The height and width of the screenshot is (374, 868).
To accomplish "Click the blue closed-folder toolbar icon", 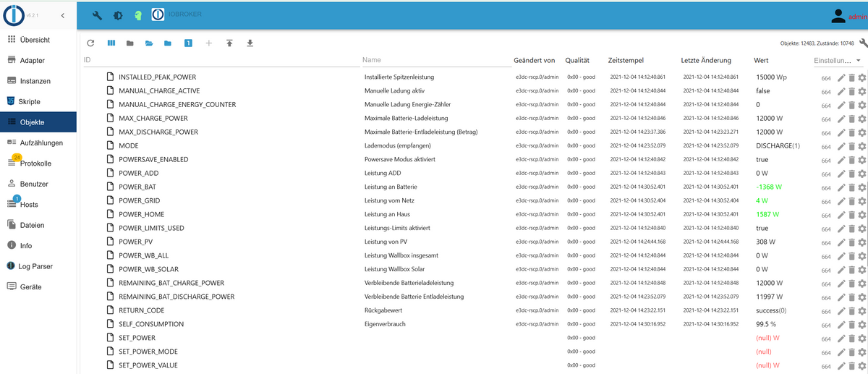I will tap(168, 43).
